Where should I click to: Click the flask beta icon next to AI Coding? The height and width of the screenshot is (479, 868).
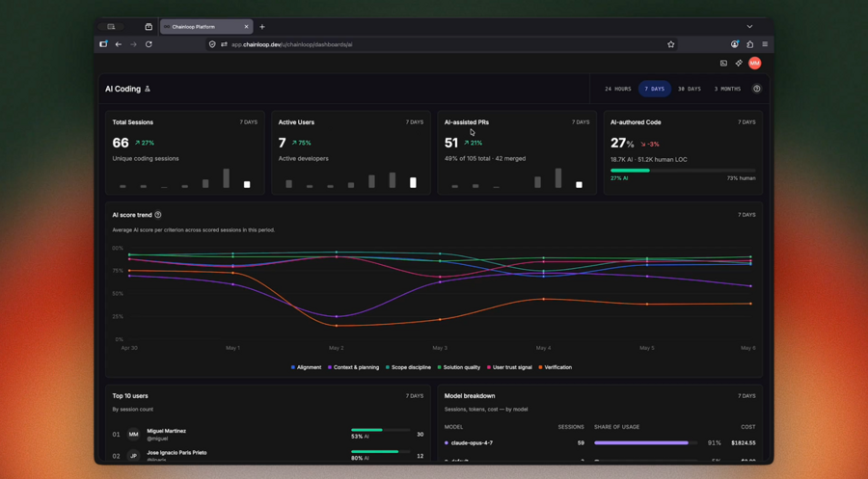(x=148, y=89)
